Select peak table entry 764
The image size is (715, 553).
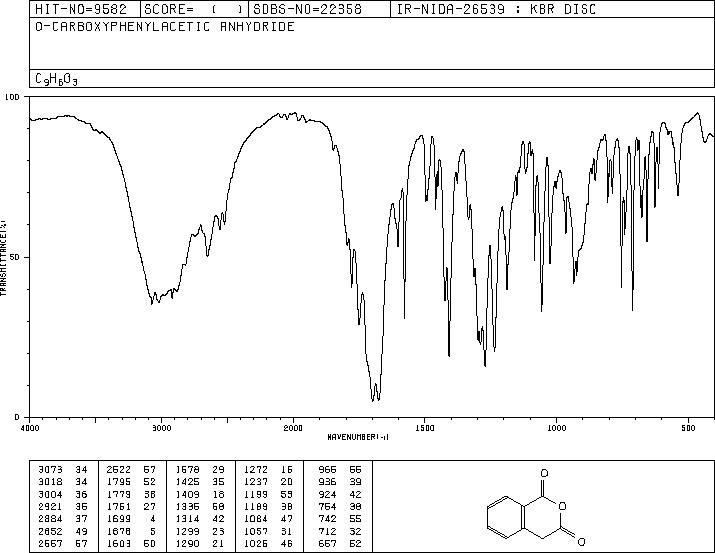[327, 507]
